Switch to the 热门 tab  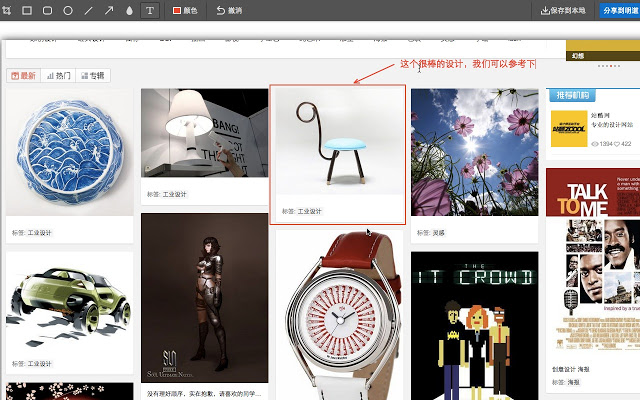(x=59, y=76)
